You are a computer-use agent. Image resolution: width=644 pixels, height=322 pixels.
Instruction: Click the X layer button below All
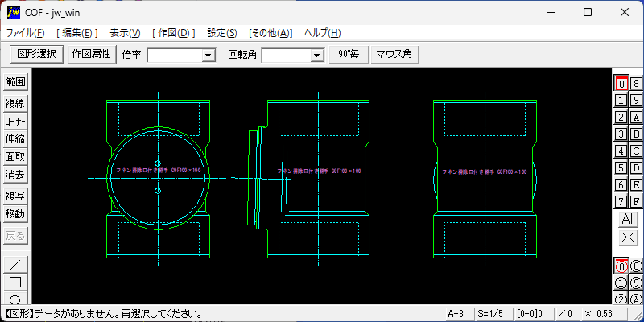(629, 237)
